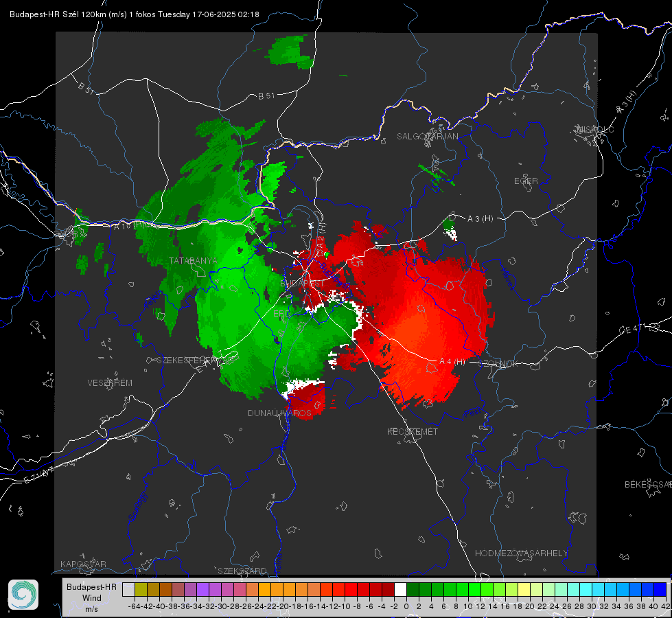Click the '-20' value on the wind scale

click(x=283, y=606)
